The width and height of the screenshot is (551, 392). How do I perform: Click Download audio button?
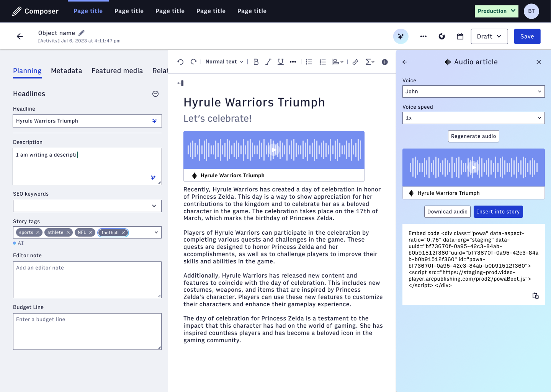[x=447, y=212]
